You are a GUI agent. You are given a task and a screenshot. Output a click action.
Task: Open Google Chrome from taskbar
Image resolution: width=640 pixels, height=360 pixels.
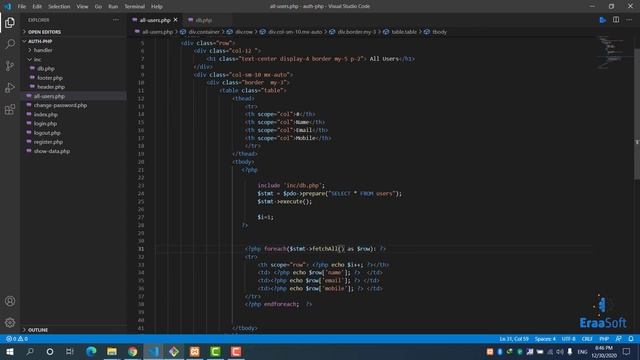point(133,351)
